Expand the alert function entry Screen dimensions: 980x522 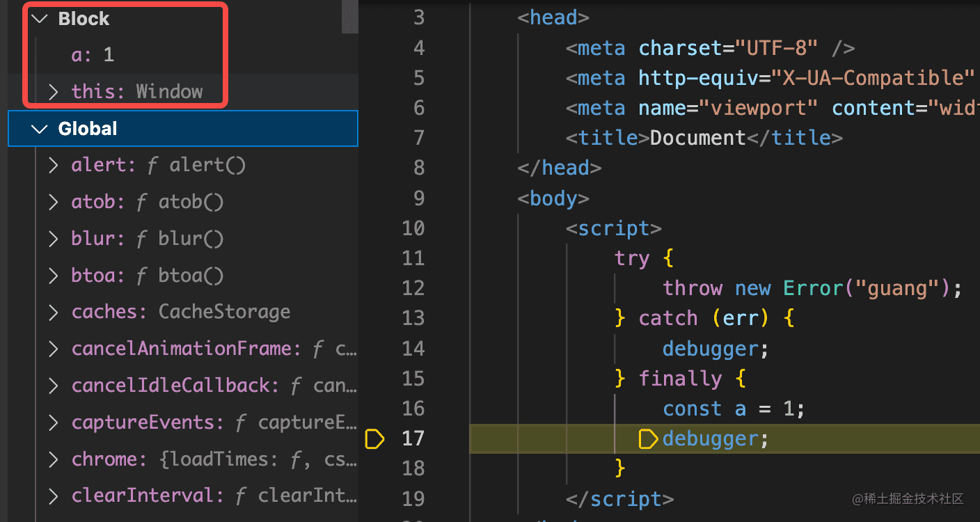54,165
